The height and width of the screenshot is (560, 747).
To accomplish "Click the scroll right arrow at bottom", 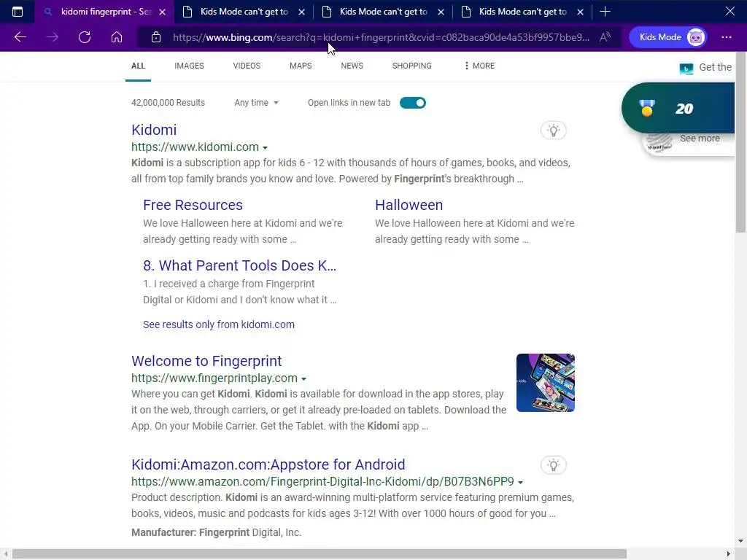I will coord(728,554).
